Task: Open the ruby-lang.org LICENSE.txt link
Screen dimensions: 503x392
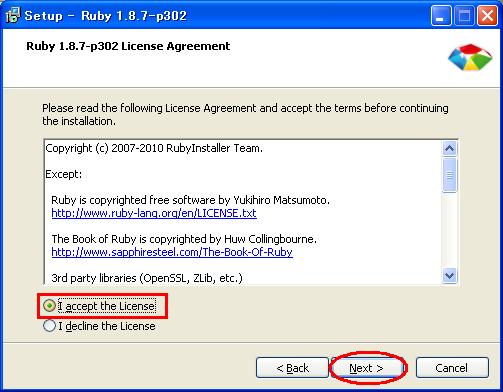Action: coord(154,213)
